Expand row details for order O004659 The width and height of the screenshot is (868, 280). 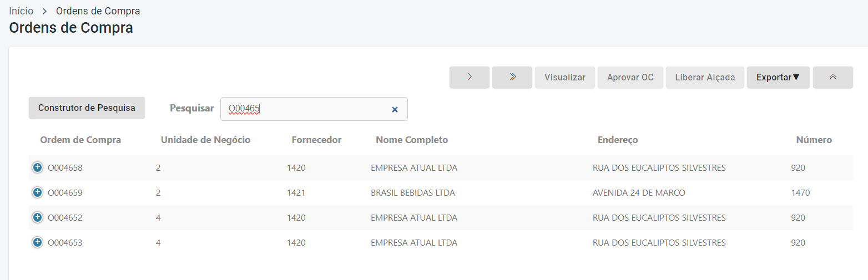point(37,192)
